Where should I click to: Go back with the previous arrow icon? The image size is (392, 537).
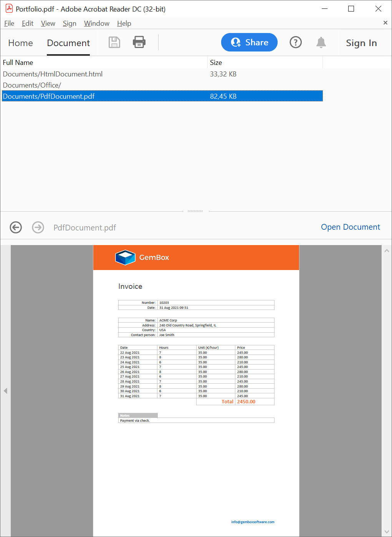point(16,227)
